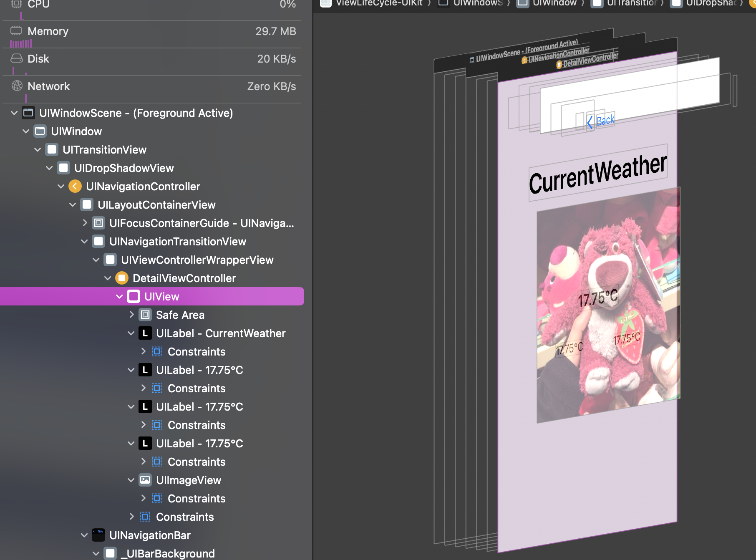Expand the UIFocusContainerGuide node
This screenshot has height=560, width=756.
85,223
